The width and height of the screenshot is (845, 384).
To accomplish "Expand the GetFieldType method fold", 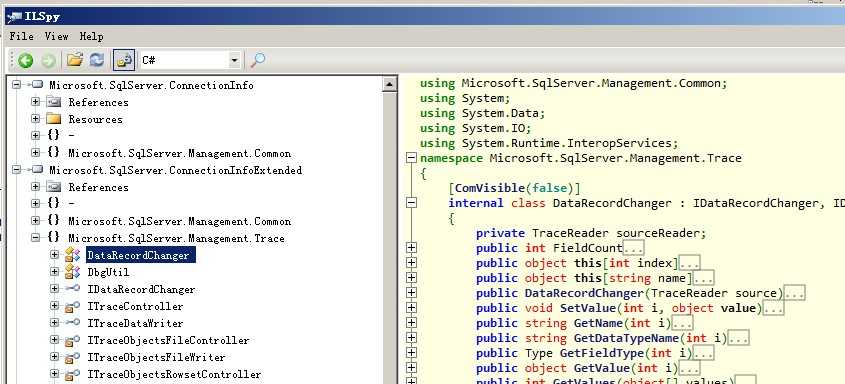I will [411, 353].
